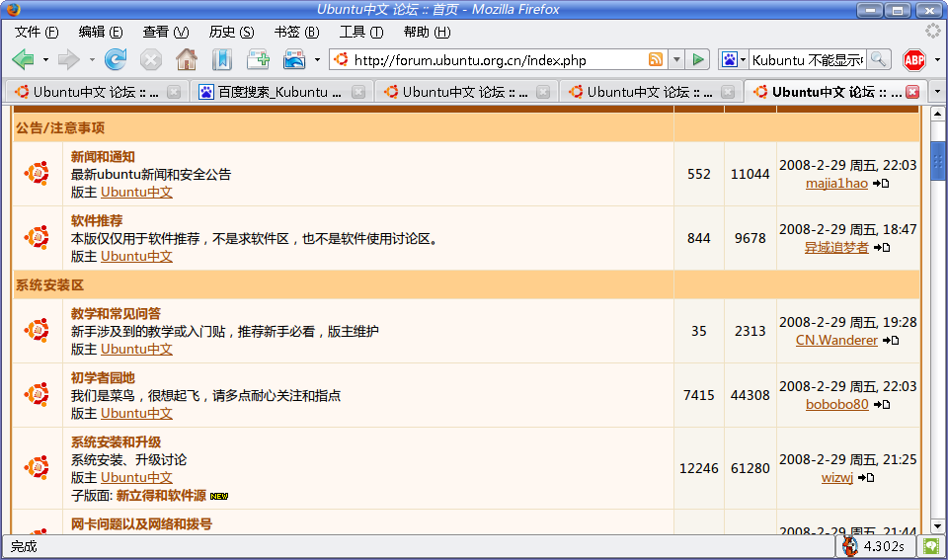Switch to the first Ubuntu中文 论坛 tab
948x560 pixels.
(x=96, y=91)
